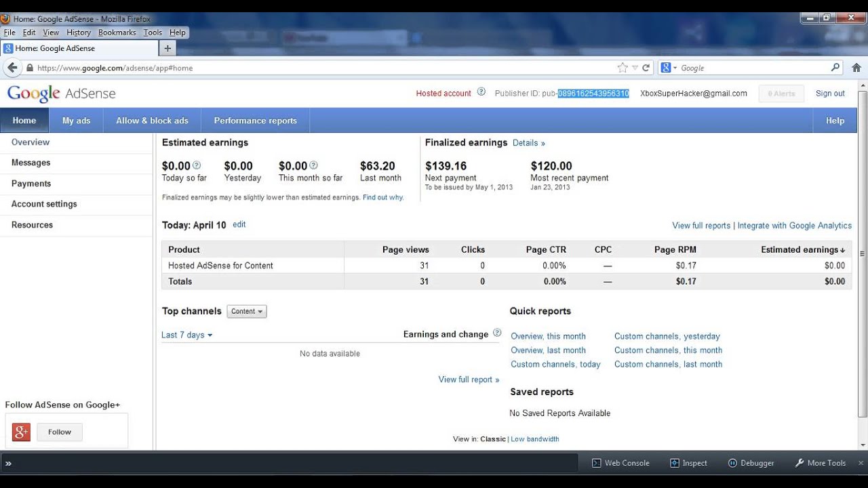
Task: Open the Performance reports tab
Action: coord(256,121)
